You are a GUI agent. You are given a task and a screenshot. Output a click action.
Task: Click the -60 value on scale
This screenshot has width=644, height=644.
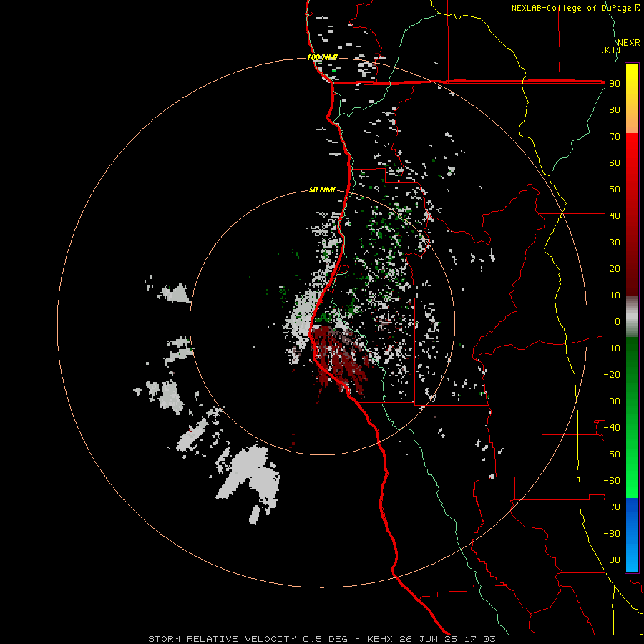click(612, 481)
